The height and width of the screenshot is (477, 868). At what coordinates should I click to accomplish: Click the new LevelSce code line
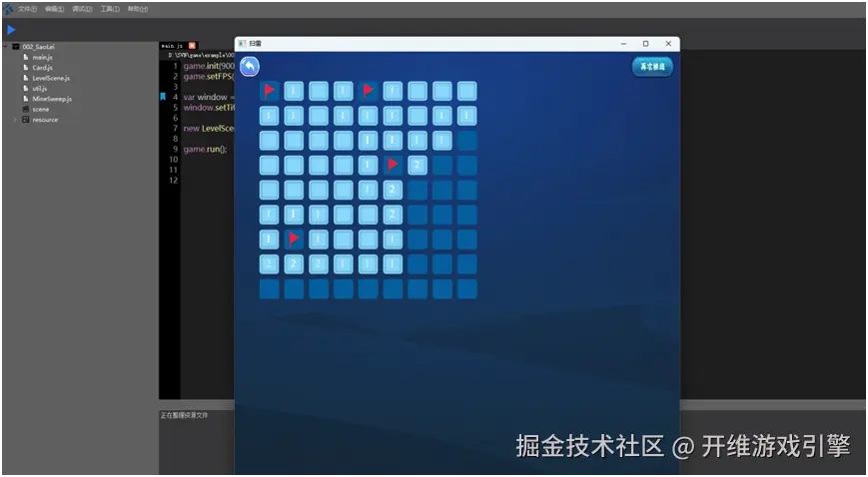click(x=209, y=129)
